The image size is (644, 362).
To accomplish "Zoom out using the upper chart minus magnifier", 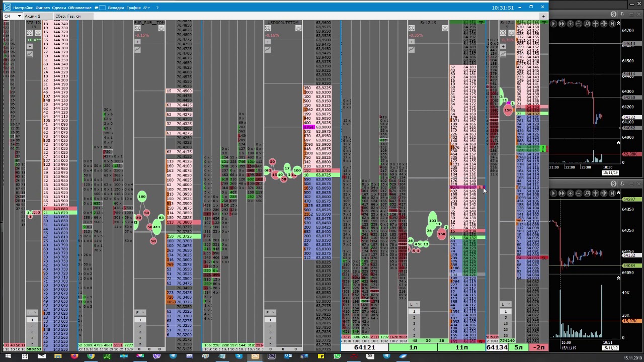I will (579, 24).
